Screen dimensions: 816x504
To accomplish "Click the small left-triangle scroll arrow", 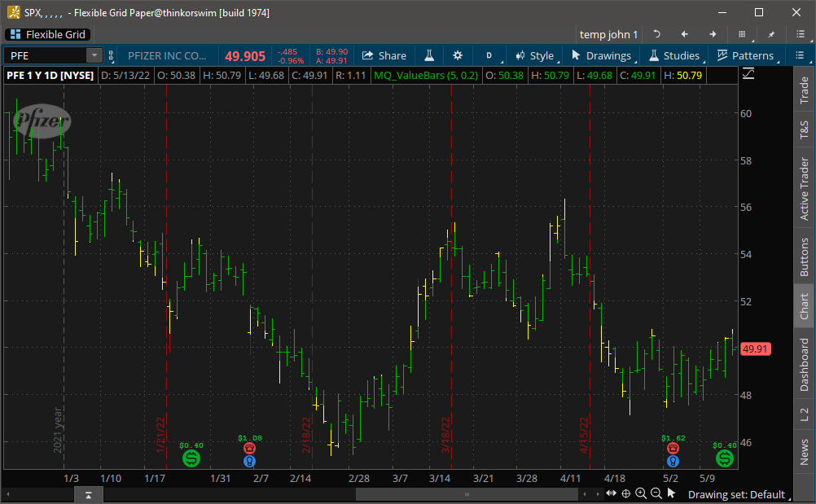I will (x=585, y=494).
